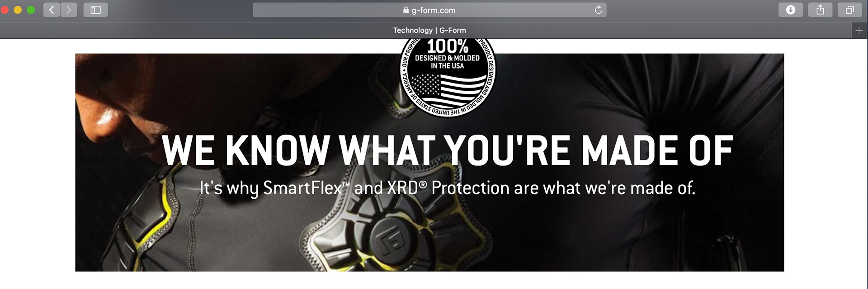Maximize the window with green button
This screenshot has height=289, width=868.
point(31,10)
